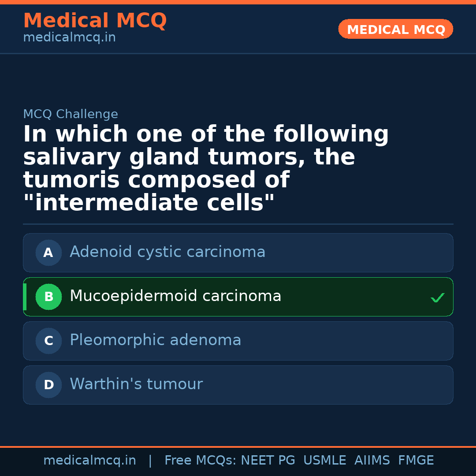The height and width of the screenshot is (476, 476).
Task: Open the Medical MCQ header title
Action: pos(95,21)
